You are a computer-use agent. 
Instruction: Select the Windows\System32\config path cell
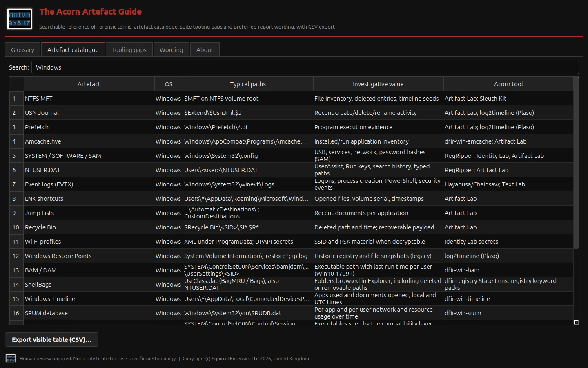pos(248,156)
